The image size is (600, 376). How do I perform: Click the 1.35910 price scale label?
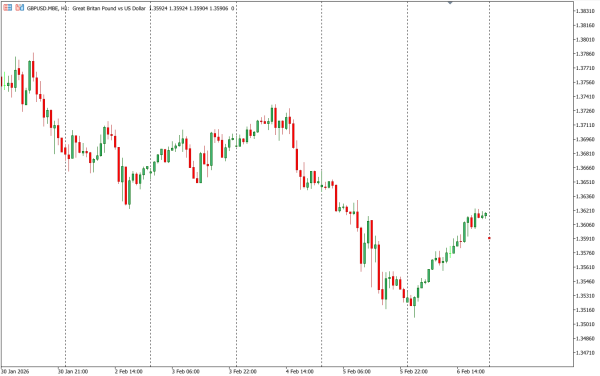(x=585, y=239)
